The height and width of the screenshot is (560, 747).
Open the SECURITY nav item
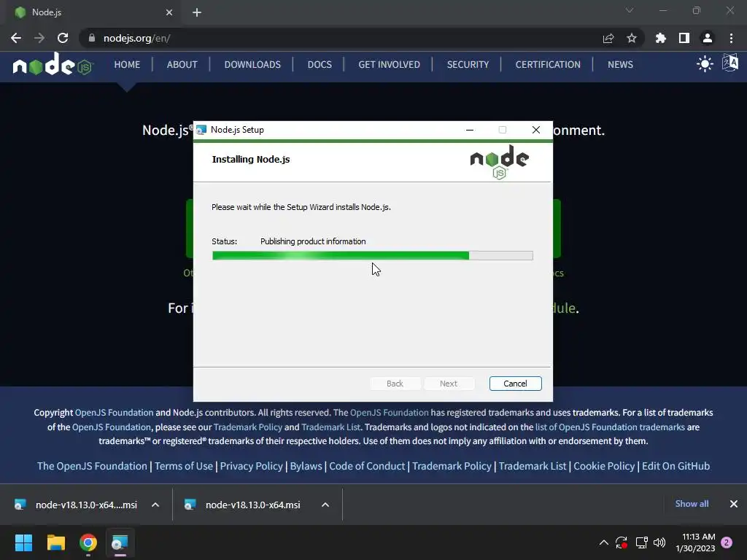click(x=468, y=64)
